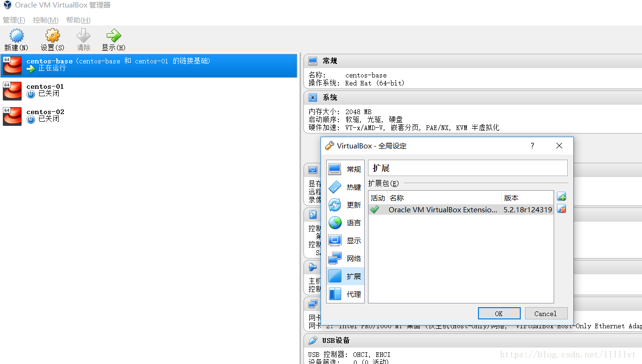Open the 代理 proxy settings page
The image size is (642, 364).
345,294
